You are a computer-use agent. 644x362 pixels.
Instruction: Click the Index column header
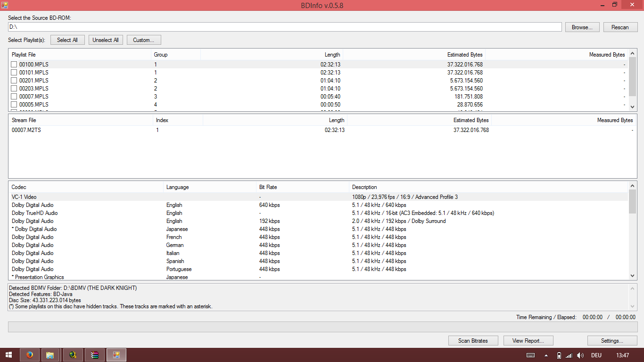[x=178, y=120]
